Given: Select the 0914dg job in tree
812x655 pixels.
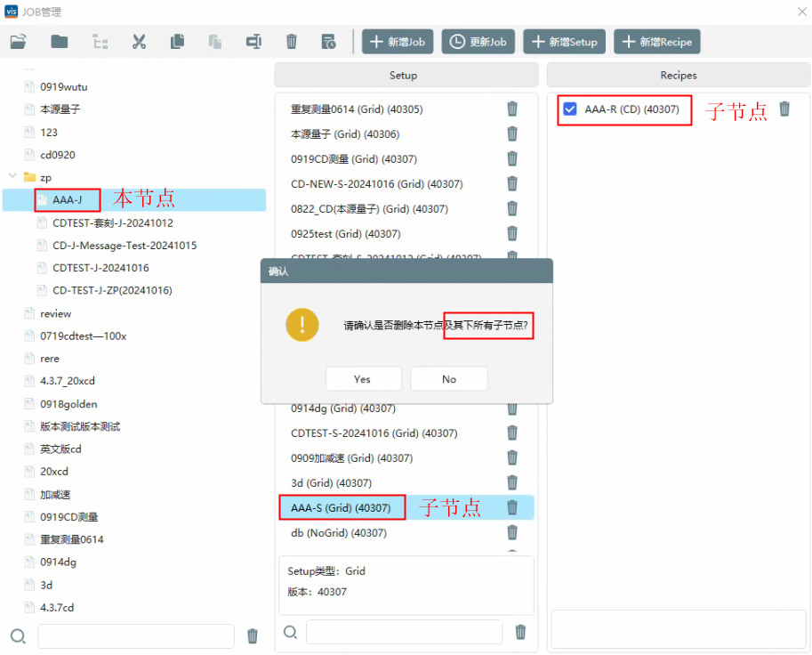Looking at the screenshot, I should (58, 562).
